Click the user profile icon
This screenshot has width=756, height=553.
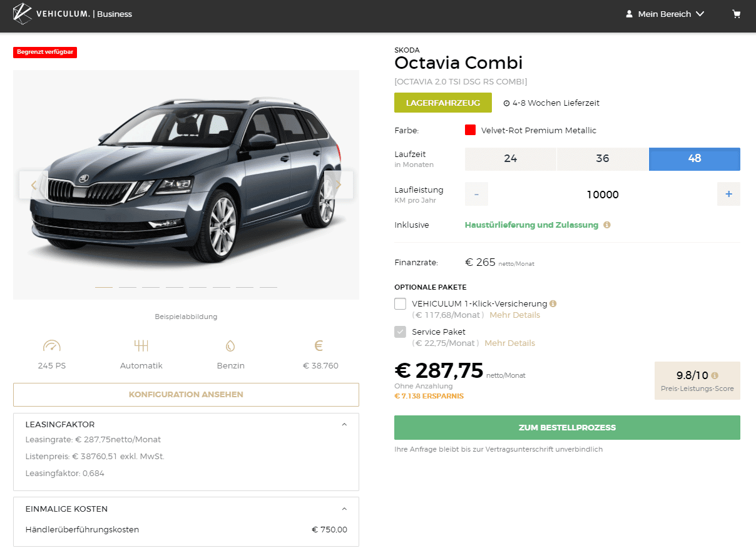[629, 14]
